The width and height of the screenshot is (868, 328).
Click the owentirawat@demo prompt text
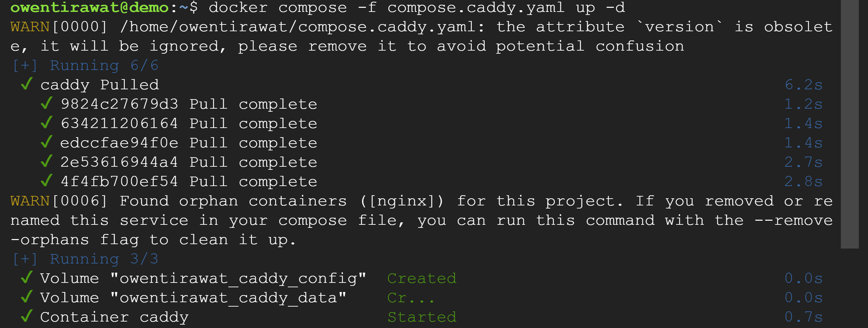(x=90, y=7)
